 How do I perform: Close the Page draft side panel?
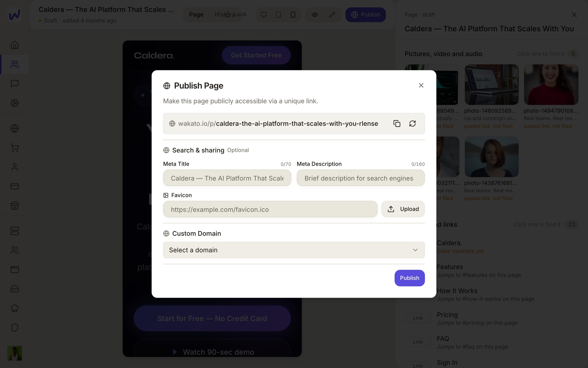point(574,15)
